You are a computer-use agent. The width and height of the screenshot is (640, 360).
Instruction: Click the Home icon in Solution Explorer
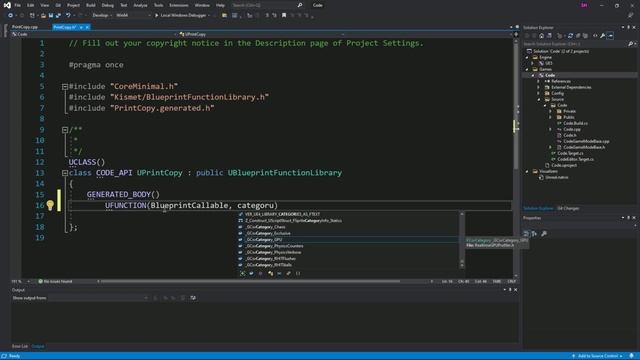coord(542,36)
